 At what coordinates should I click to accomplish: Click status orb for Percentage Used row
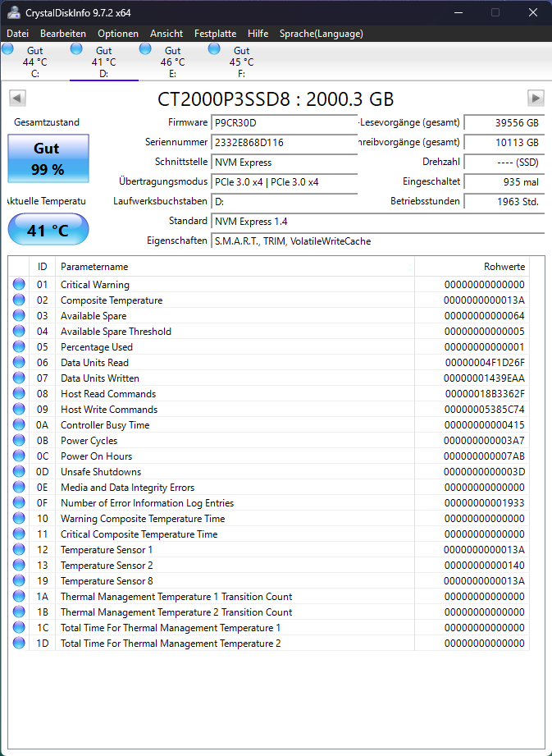point(19,346)
